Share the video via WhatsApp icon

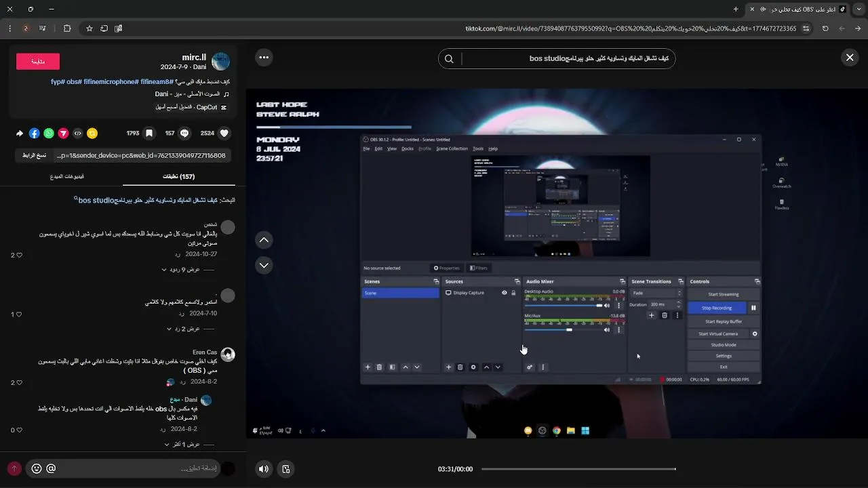point(49,134)
